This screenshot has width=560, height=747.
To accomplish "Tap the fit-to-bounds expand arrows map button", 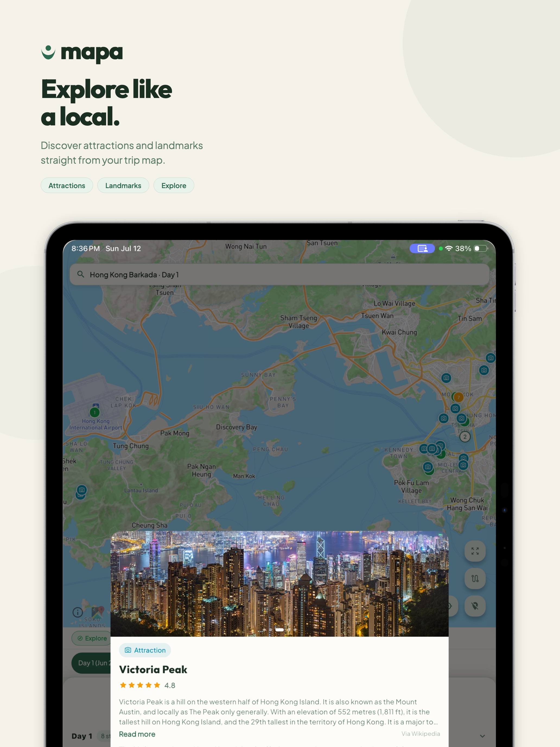I will coord(475,551).
